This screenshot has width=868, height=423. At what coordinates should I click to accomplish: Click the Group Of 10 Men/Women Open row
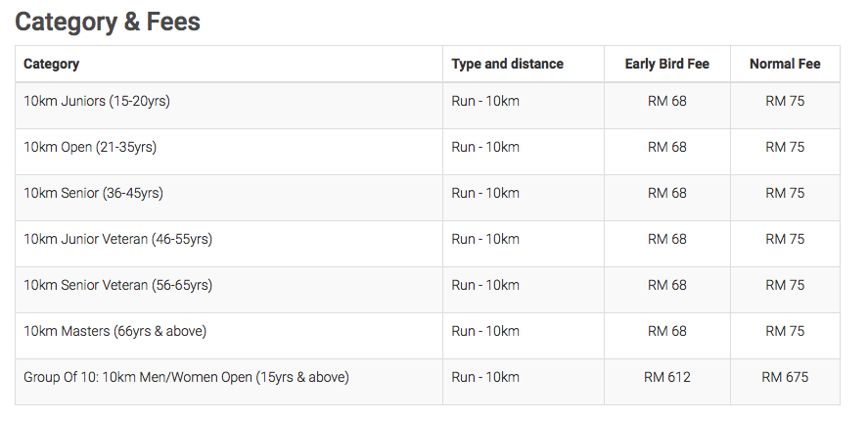[428, 382]
